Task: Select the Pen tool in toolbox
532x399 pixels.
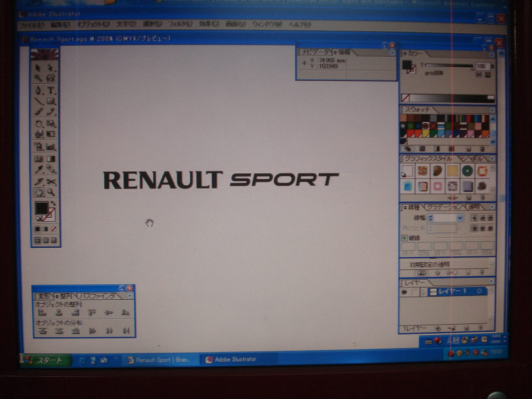Action: pyautogui.click(x=39, y=91)
